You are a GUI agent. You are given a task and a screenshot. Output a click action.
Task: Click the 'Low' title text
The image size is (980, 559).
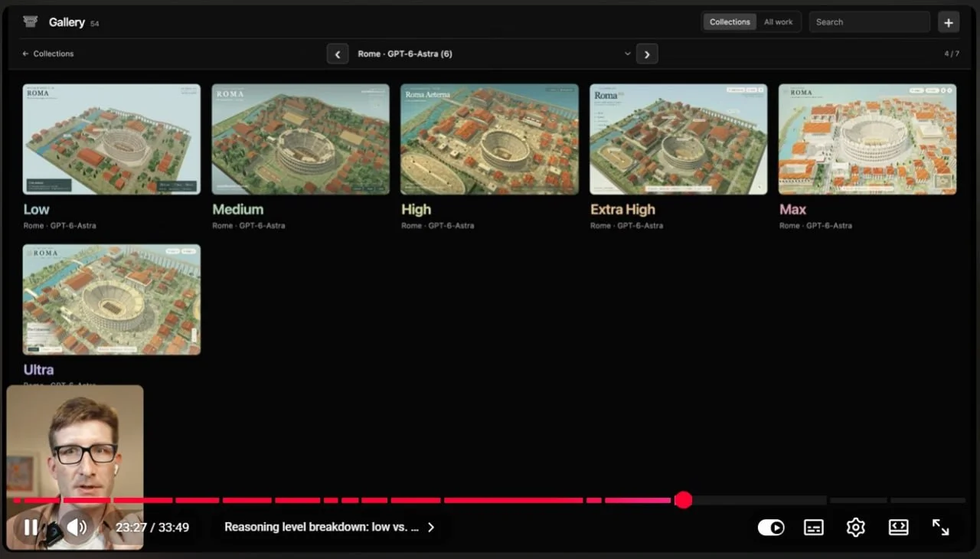[36, 209]
